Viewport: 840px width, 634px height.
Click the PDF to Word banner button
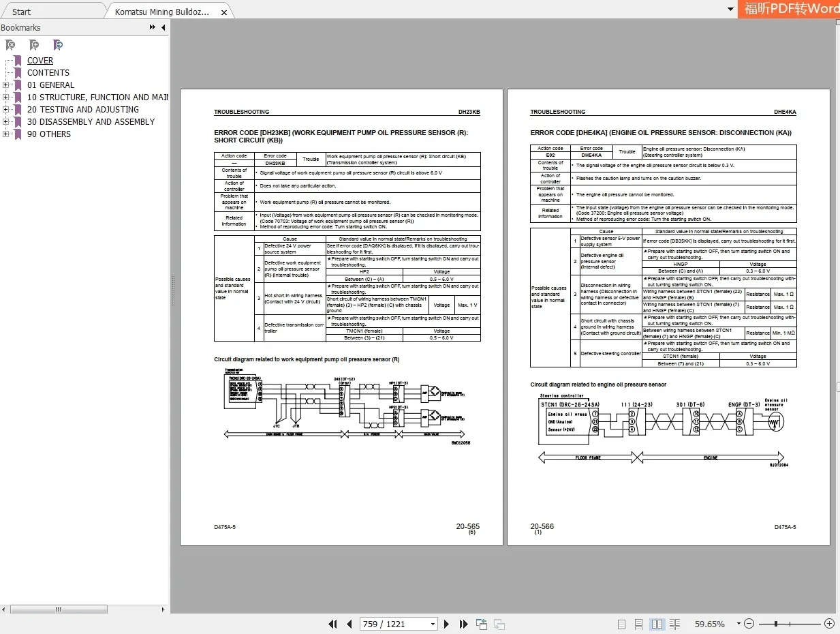[789, 9]
